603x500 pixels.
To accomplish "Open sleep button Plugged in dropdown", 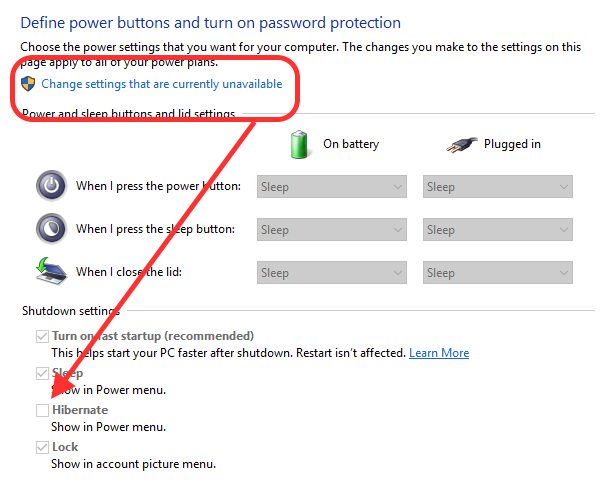I will point(498,230).
